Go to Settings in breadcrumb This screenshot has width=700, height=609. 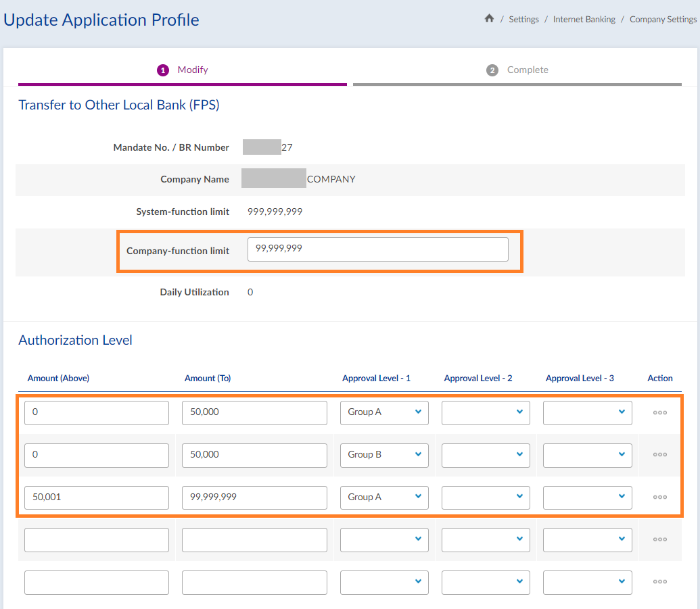click(523, 20)
